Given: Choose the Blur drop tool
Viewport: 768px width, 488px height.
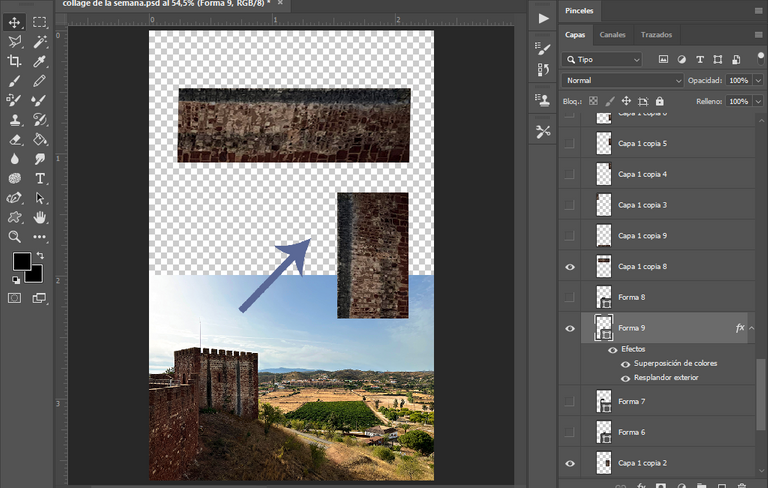Looking at the screenshot, I should pos(14,159).
